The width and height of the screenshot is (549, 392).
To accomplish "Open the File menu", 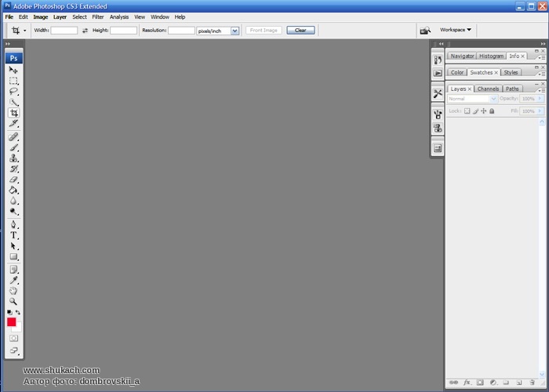I will pos(9,16).
